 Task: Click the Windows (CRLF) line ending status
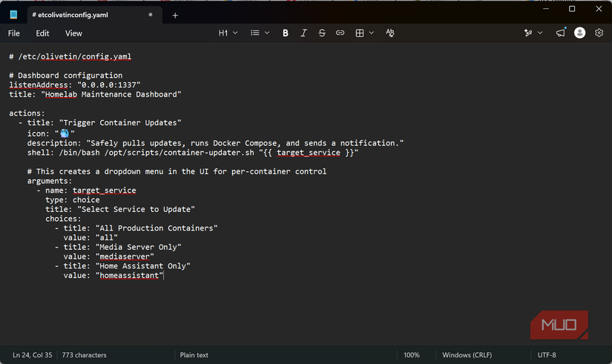(467, 355)
